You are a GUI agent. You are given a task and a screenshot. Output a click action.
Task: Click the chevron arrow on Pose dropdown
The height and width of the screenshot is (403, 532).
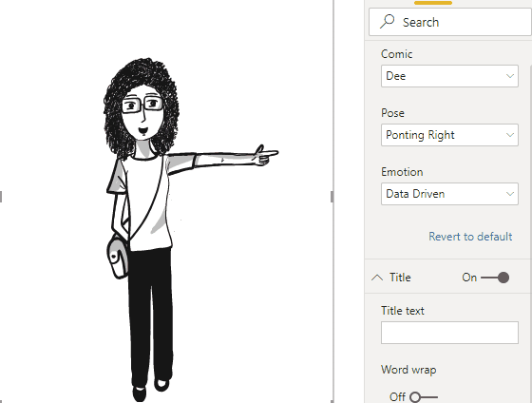(509, 135)
